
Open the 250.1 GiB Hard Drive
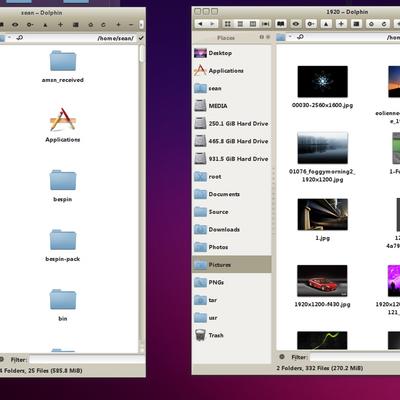232,124
